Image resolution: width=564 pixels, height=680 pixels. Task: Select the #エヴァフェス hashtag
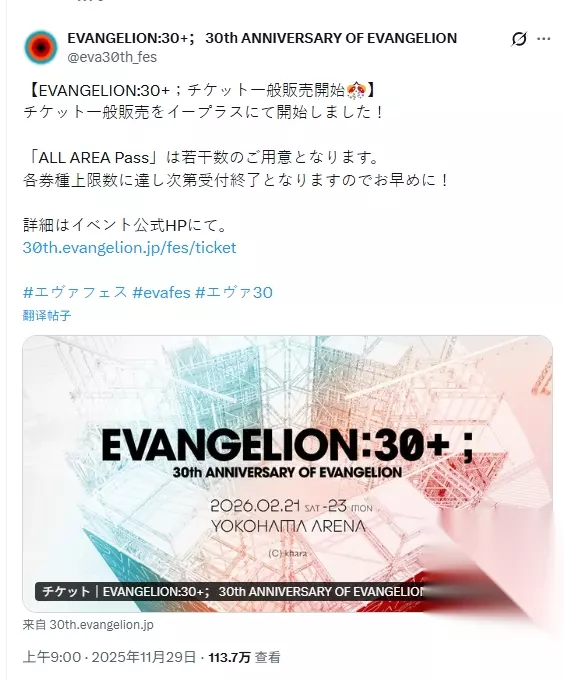click(75, 292)
